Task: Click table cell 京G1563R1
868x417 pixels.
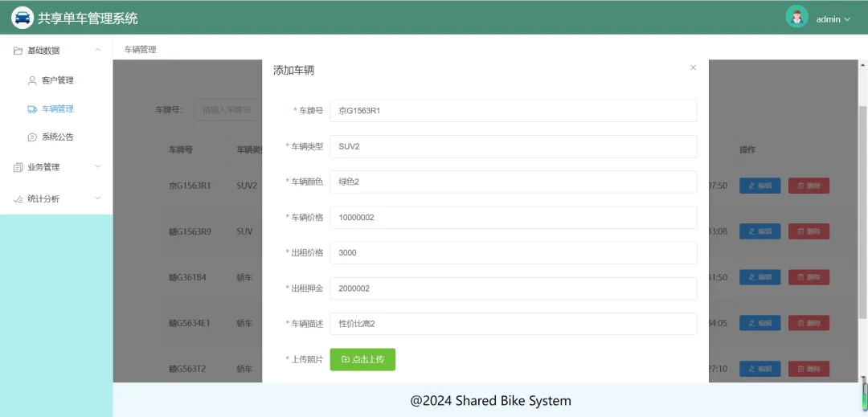Action: (190, 186)
